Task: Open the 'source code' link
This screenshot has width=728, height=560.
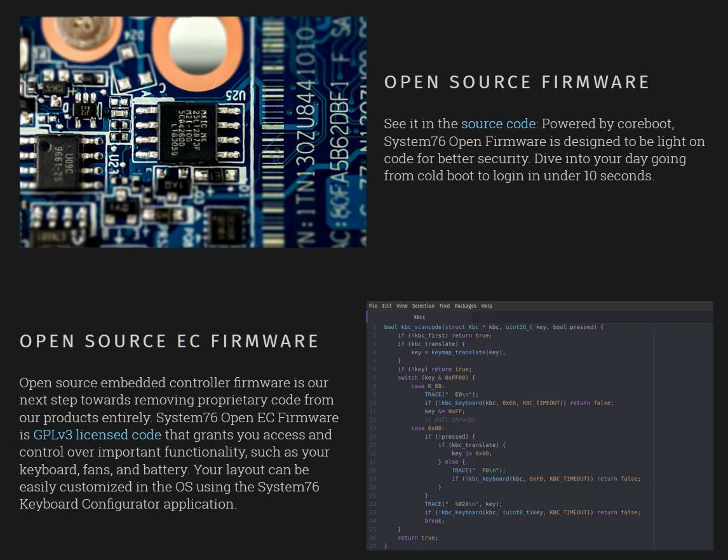Action: (499, 124)
